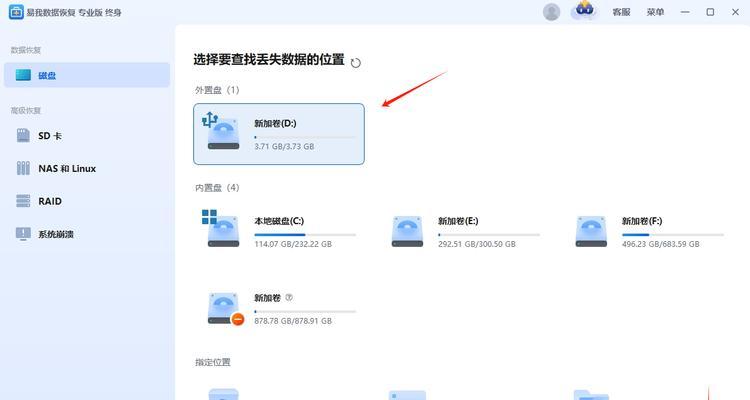Click the NAS server icon
Image resolution: width=750 pixels, height=400 pixels.
click(23, 168)
